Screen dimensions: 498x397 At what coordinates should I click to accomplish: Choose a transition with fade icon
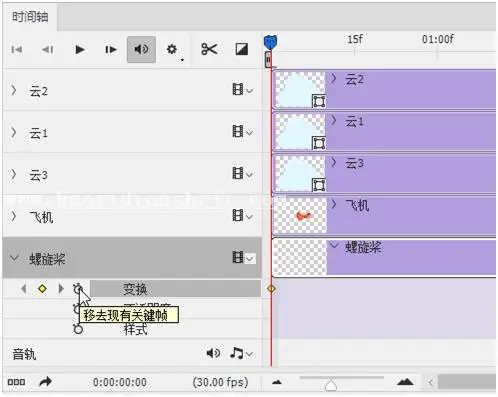242,49
